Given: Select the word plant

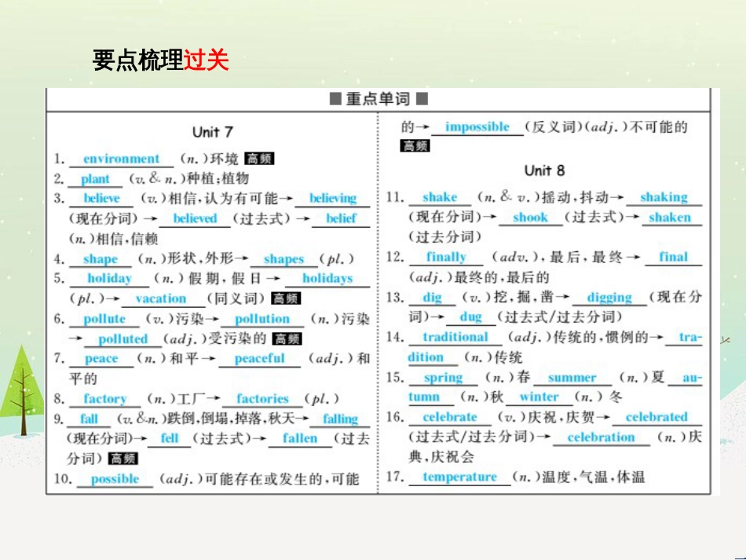Looking at the screenshot, I should (x=95, y=179).
